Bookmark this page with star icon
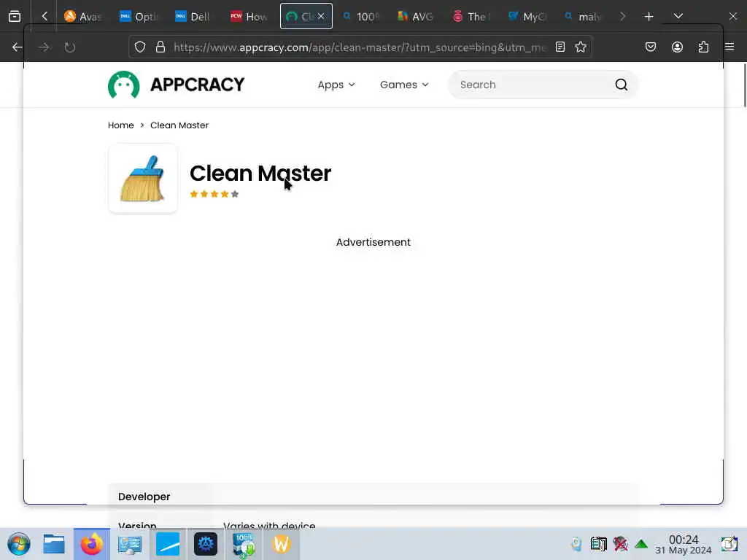The width and height of the screenshot is (747, 560). click(x=580, y=47)
